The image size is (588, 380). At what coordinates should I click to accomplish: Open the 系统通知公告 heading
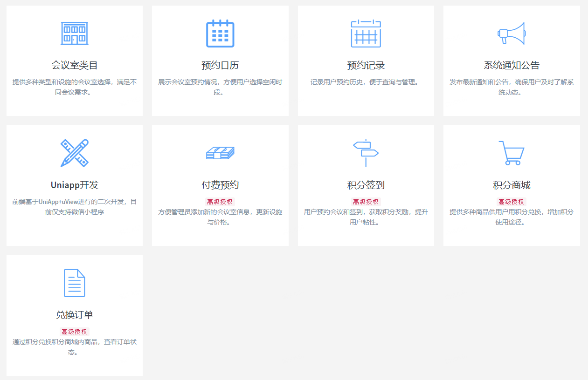[x=512, y=65]
